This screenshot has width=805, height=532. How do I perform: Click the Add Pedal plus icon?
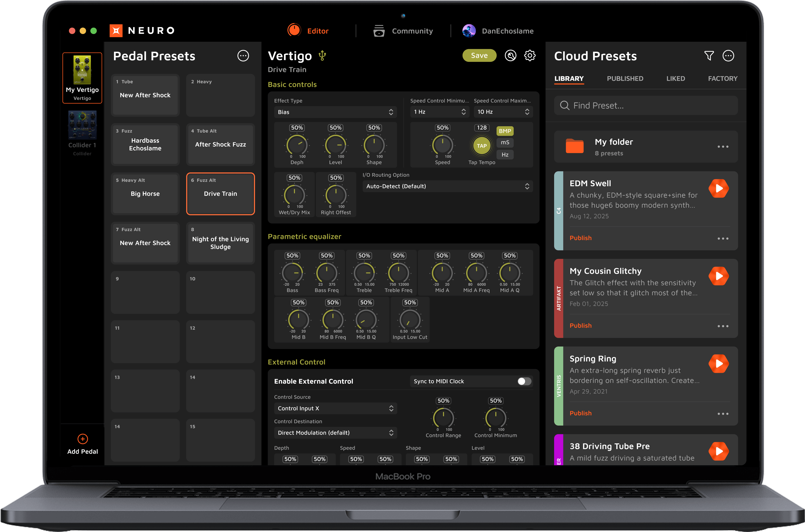83,439
